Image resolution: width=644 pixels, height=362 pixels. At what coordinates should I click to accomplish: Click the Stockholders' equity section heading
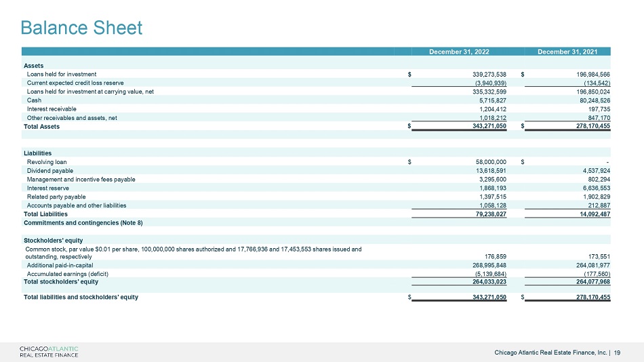coord(53,241)
